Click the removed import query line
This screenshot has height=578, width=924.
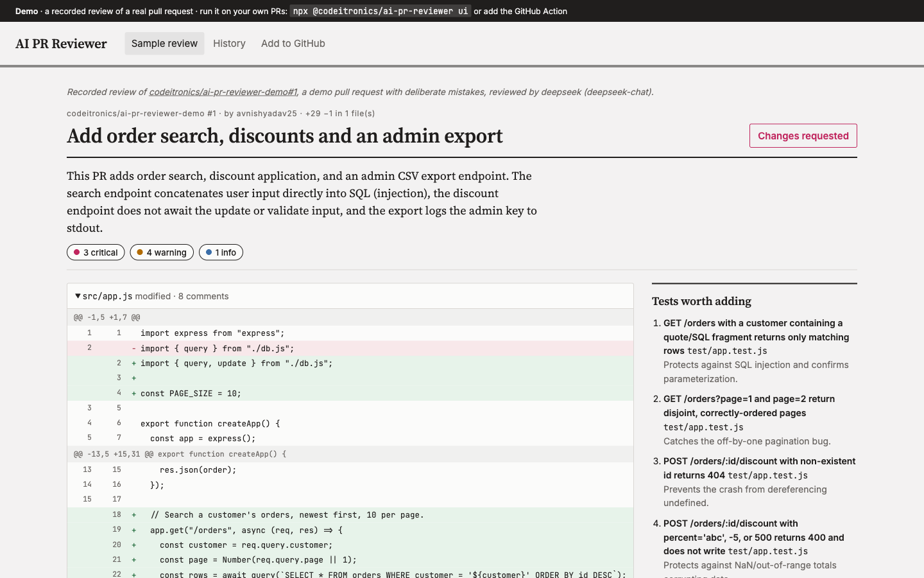click(350, 348)
